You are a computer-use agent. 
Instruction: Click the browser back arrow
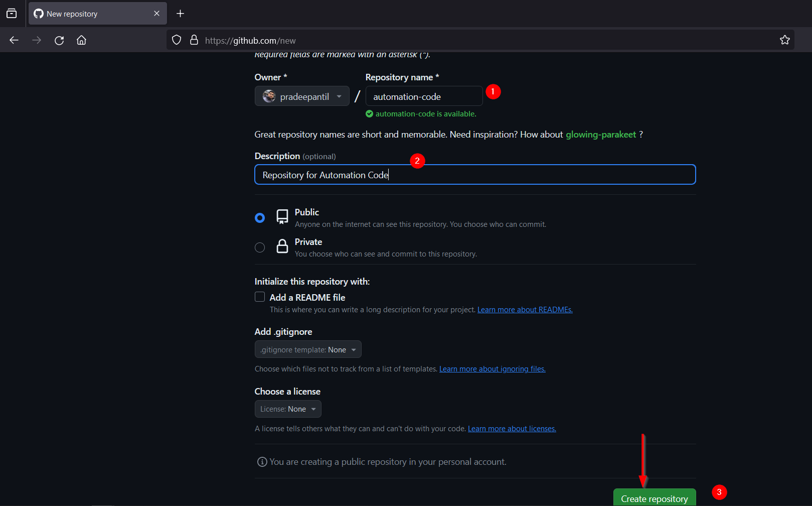(x=14, y=40)
